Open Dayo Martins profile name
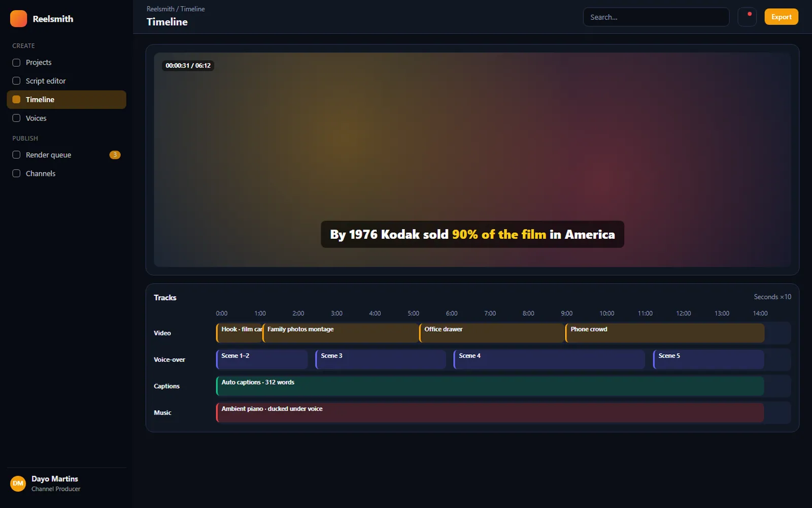Screen dimensions: 812x508 coord(55,479)
